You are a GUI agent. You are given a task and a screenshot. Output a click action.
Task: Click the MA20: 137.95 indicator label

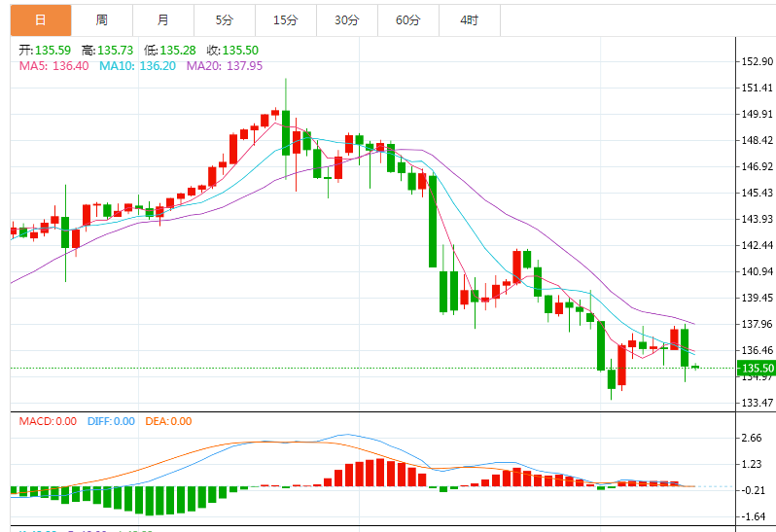click(x=225, y=66)
